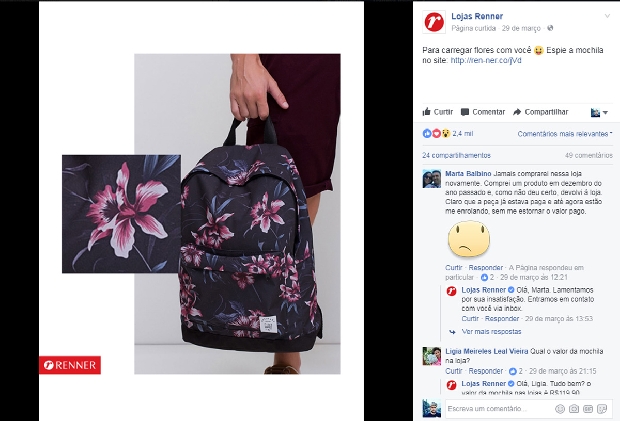This screenshot has height=421, width=620.
Task: Share the post via Compartilhar arrow
Action: [x=540, y=112]
